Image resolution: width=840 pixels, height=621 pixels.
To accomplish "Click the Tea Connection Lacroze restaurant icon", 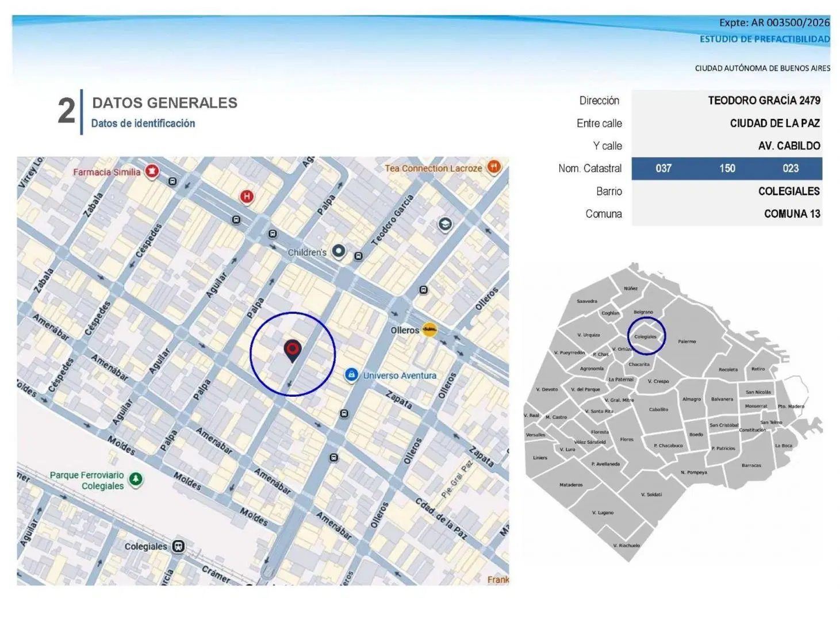I will pyautogui.click(x=493, y=167).
